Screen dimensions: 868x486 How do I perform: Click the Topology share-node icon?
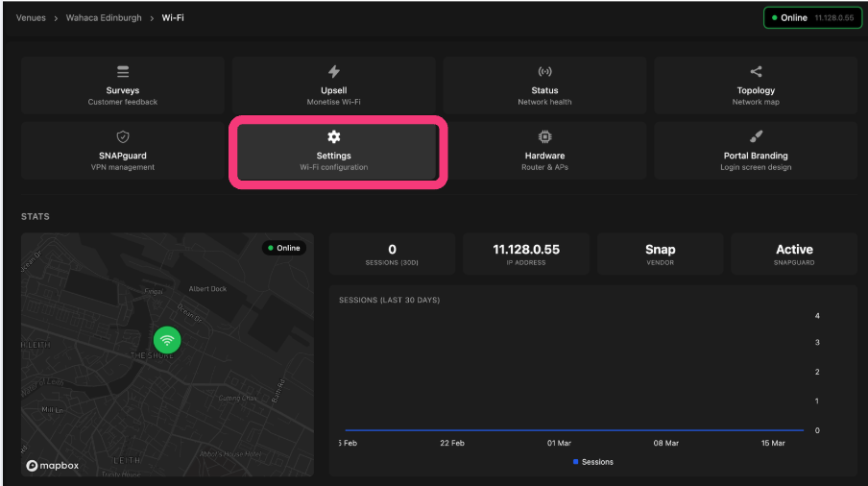click(x=756, y=72)
